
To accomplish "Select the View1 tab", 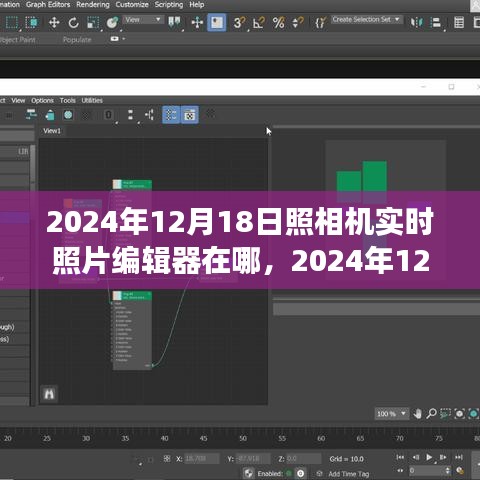I will [52, 131].
